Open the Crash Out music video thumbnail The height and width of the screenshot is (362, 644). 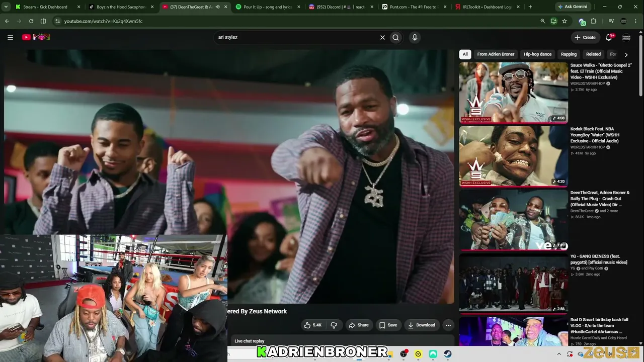pyautogui.click(x=513, y=220)
